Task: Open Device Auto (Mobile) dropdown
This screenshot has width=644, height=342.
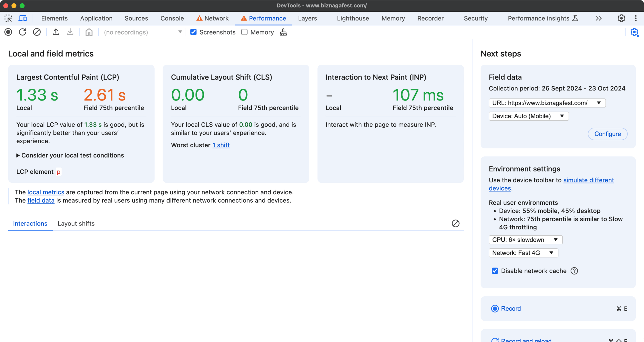Action: [x=528, y=116]
